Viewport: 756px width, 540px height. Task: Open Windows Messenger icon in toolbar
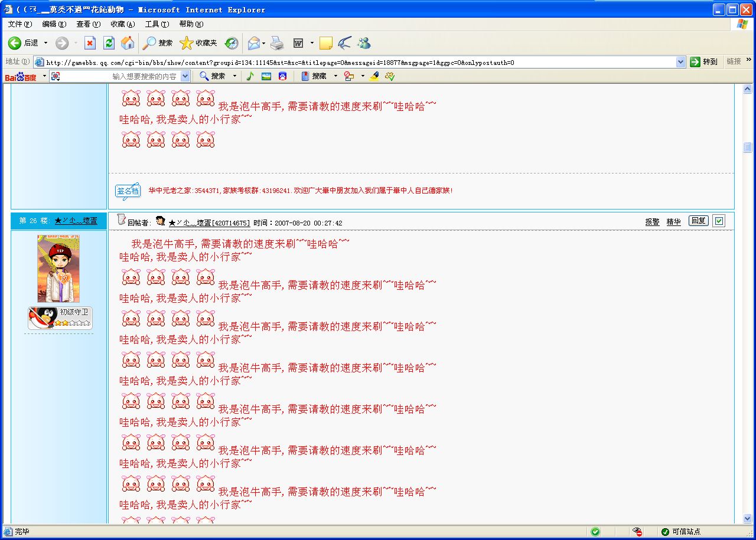click(364, 43)
